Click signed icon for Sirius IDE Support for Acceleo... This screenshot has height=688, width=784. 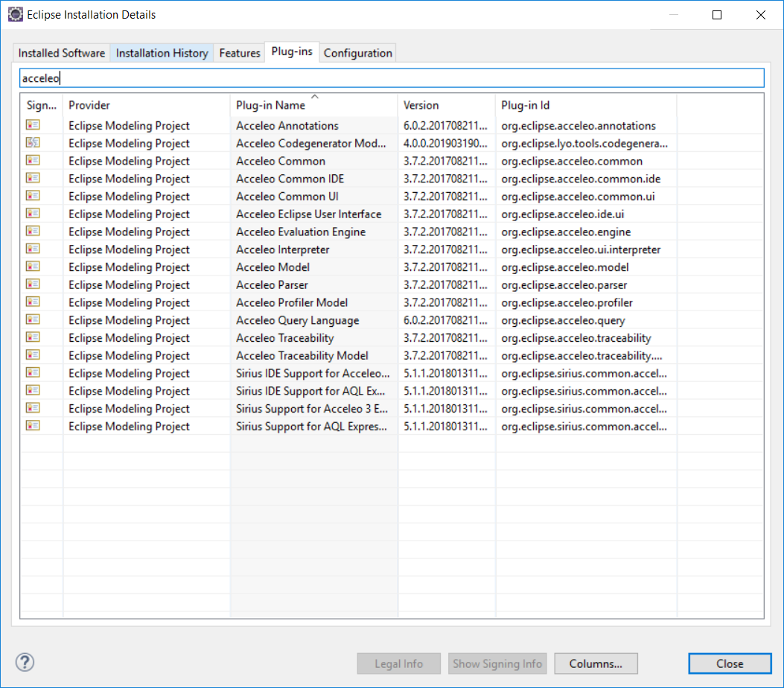[x=33, y=373]
